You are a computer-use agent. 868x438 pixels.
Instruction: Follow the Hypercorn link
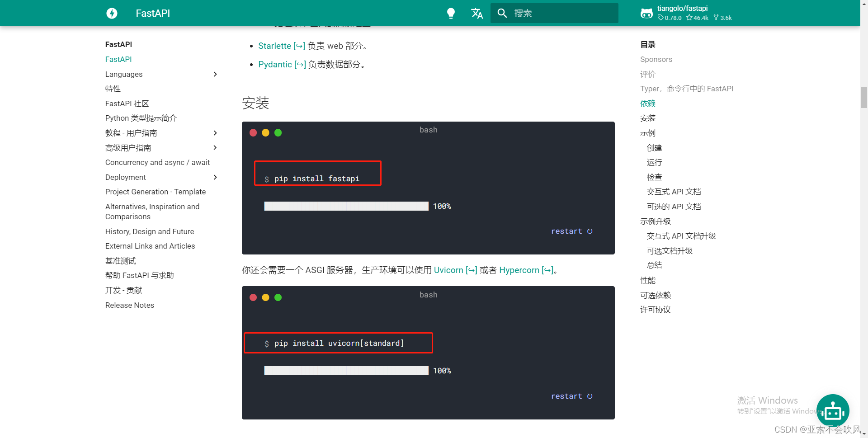click(526, 270)
